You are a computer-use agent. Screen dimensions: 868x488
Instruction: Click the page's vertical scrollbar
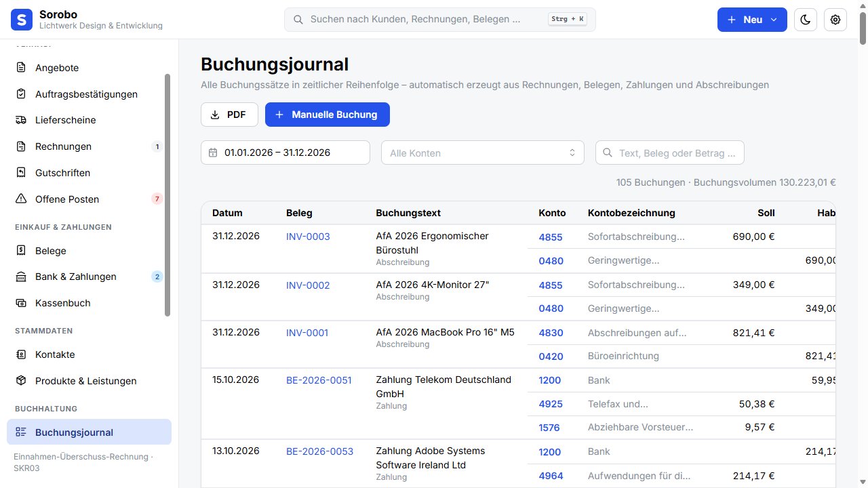pyautogui.click(x=863, y=27)
